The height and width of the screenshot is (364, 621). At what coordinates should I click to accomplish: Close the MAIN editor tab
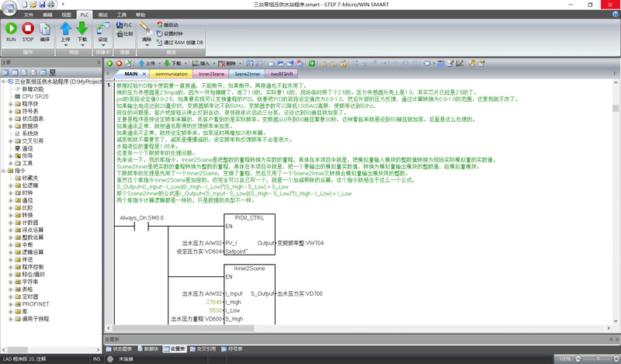click(144, 74)
